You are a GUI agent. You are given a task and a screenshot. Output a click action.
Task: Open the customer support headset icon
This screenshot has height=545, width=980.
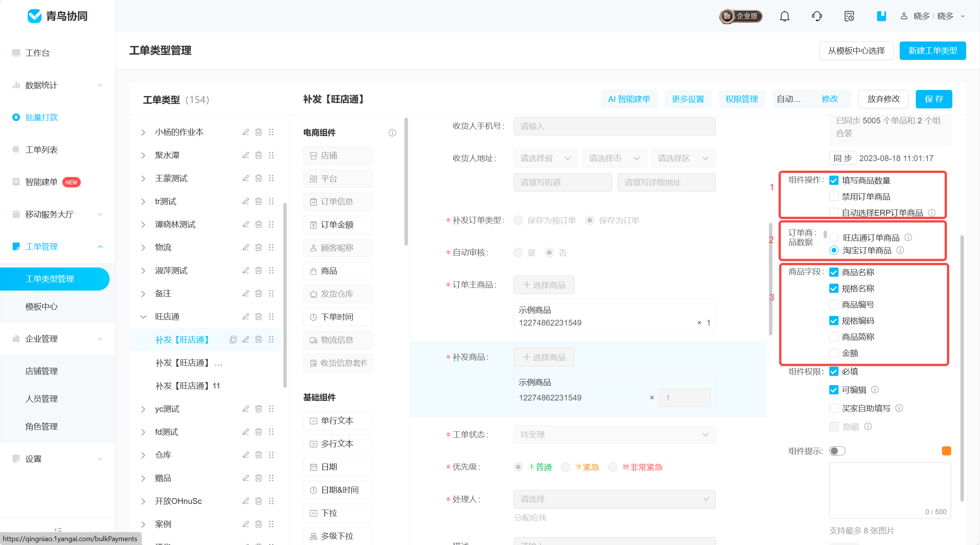pos(817,16)
